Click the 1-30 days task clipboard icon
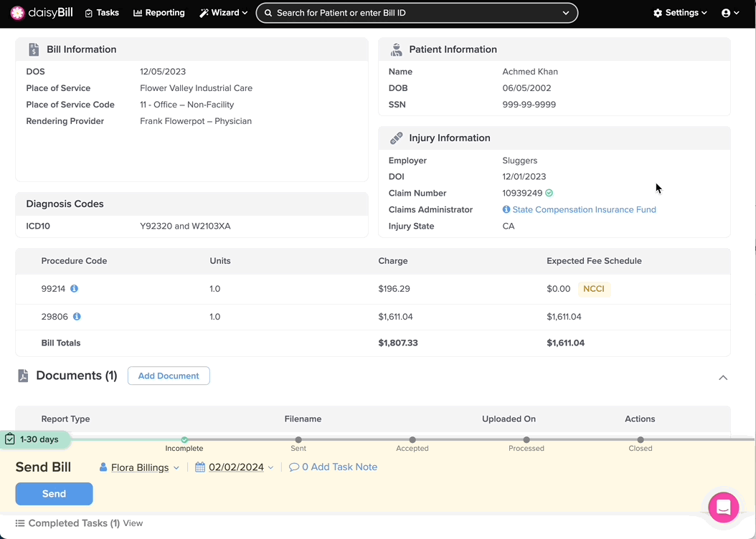This screenshot has width=756, height=539. [9, 439]
